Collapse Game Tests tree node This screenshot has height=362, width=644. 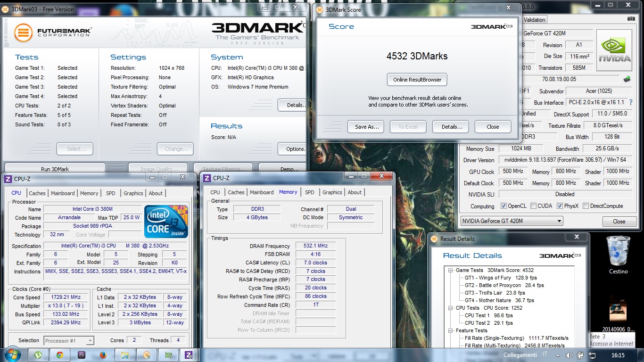point(450,270)
